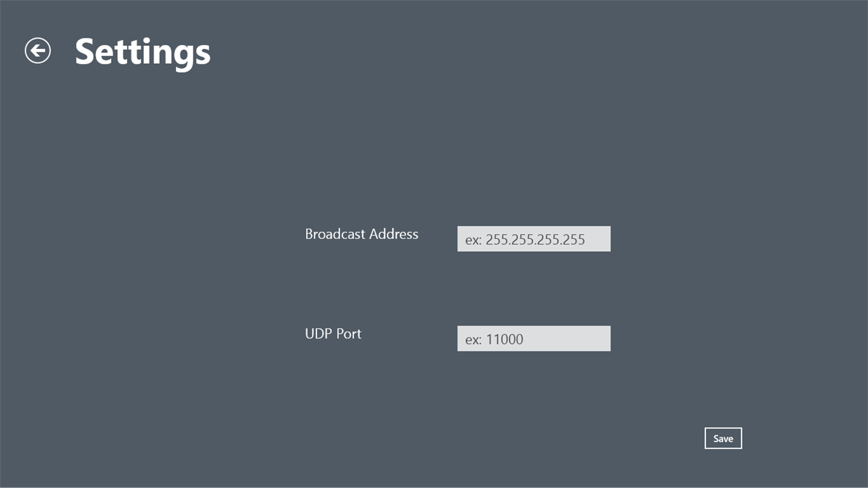The image size is (868, 488).
Task: Select the UDP Port input field
Action: pyautogui.click(x=533, y=339)
